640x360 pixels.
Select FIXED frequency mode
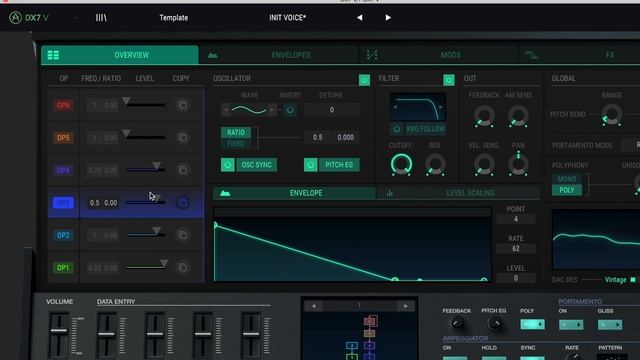(236, 143)
